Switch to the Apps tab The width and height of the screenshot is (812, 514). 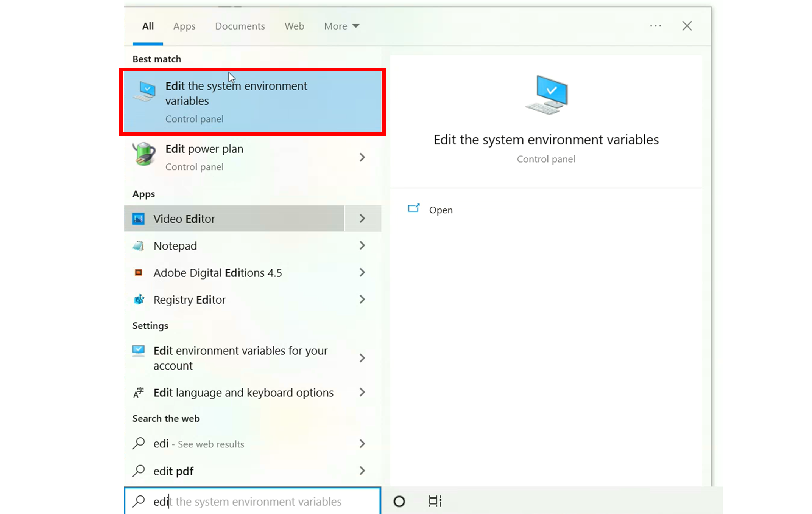(184, 26)
